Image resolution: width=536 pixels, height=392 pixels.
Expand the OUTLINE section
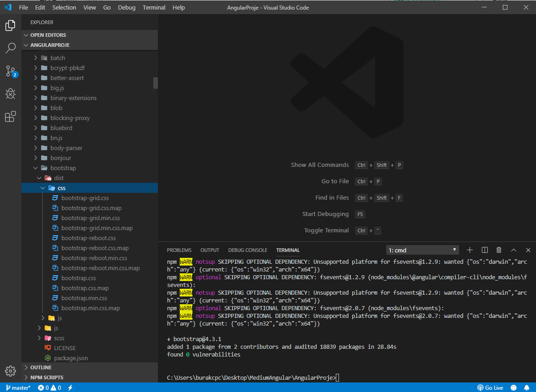90,367
